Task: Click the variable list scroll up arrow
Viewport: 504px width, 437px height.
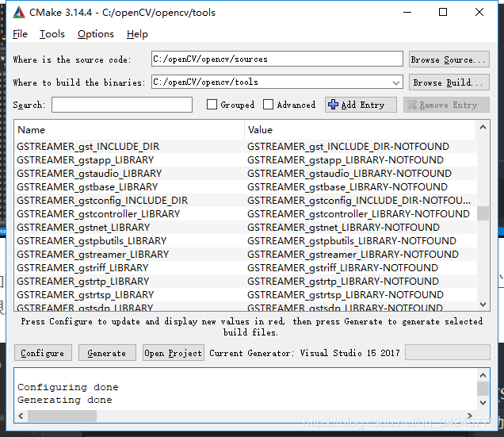Action: pos(483,128)
